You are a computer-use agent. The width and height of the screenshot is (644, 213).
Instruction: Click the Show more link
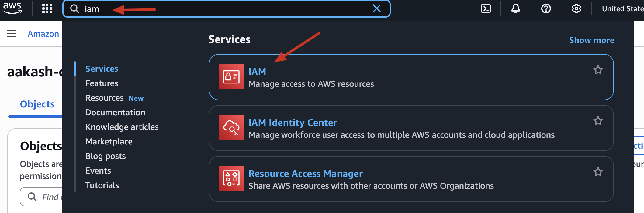591,40
